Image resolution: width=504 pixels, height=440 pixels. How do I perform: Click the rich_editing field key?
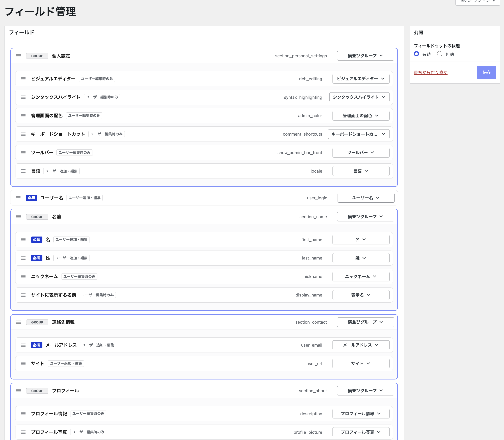click(x=310, y=79)
